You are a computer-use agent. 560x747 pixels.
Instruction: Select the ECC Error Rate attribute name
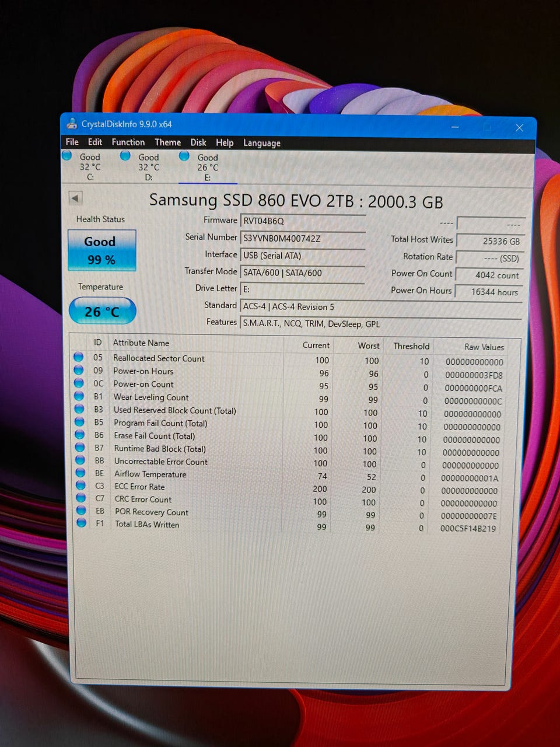tap(139, 487)
